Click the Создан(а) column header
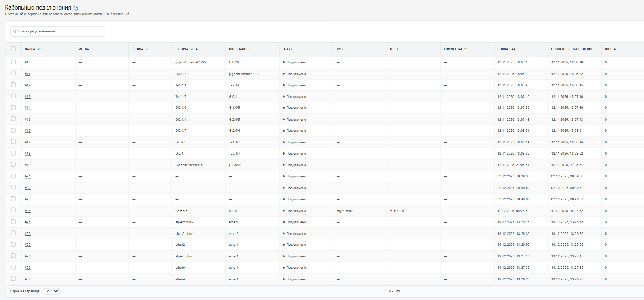644x300 pixels. point(506,49)
